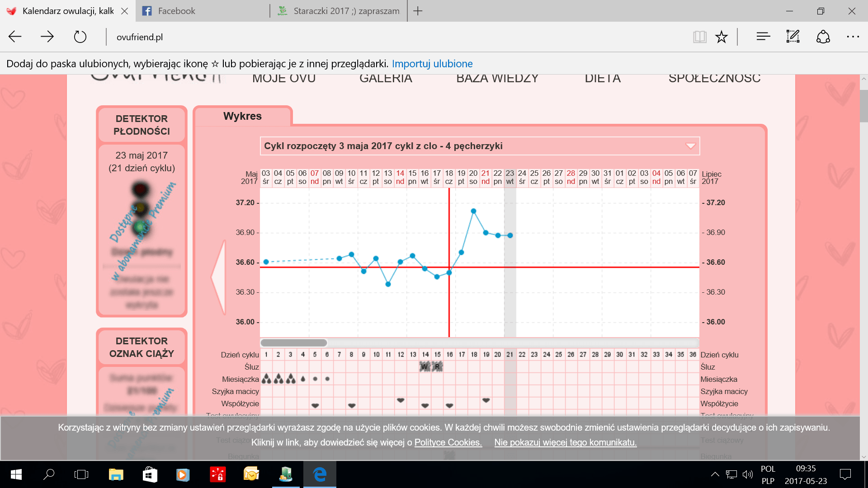This screenshot has width=868, height=488.
Task: Refresh the page with reload icon
Action: 80,37
